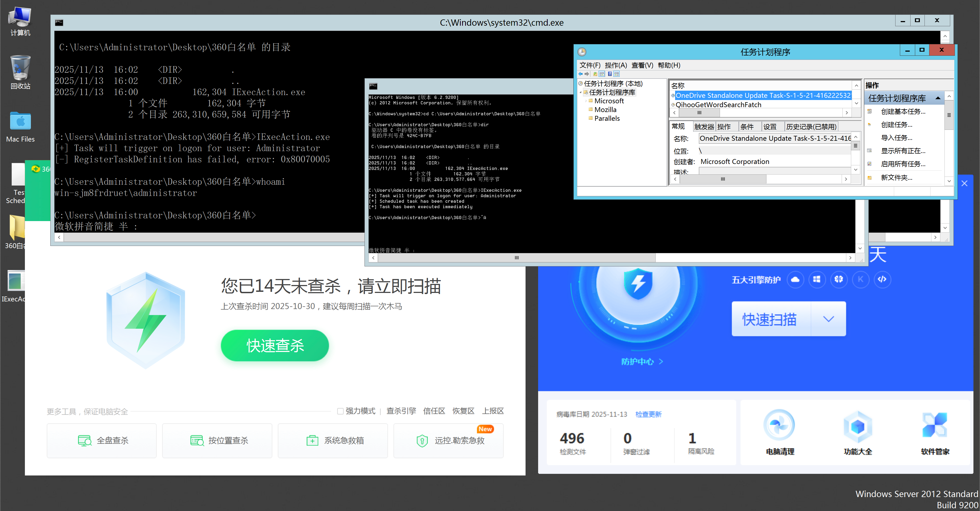Open the 操作(A) menu

pyautogui.click(x=616, y=65)
